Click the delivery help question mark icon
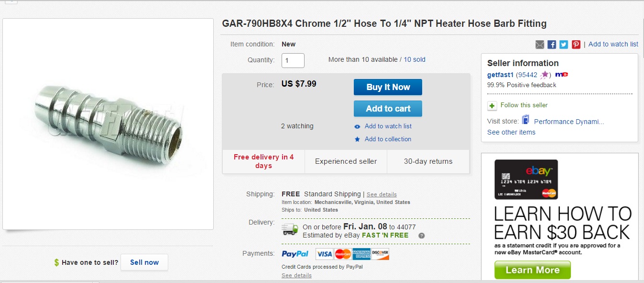Screen dimensions: 644x283 pos(421,236)
